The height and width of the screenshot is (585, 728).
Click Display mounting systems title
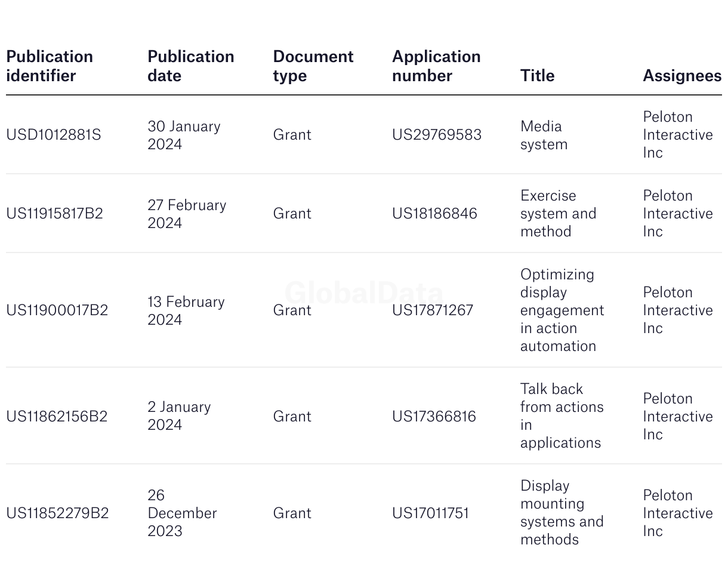click(x=562, y=513)
